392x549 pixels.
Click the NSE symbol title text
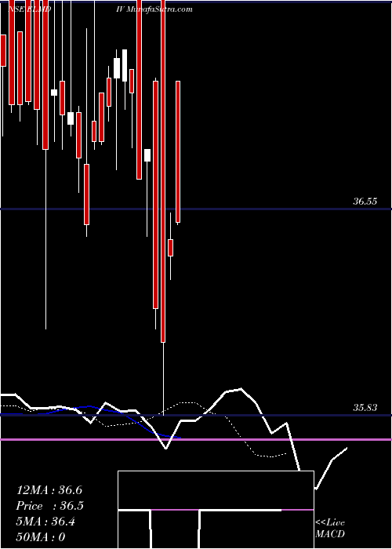click(x=30, y=9)
